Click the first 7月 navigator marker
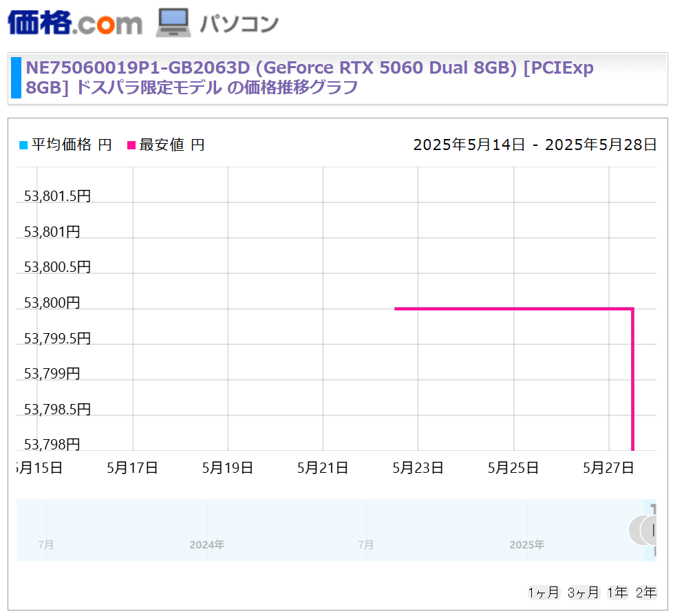673x616 pixels. click(46, 544)
